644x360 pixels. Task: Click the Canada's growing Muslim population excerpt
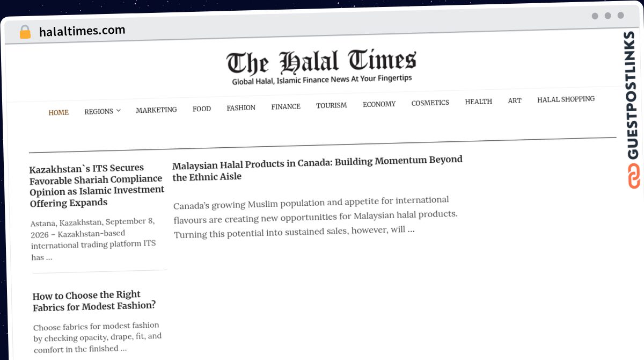point(316,217)
